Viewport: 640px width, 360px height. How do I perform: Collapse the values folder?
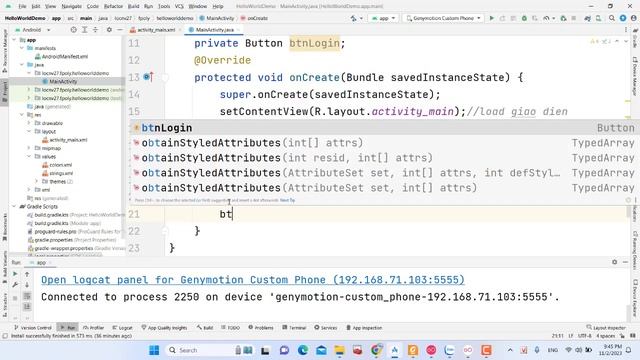[x=29, y=156]
